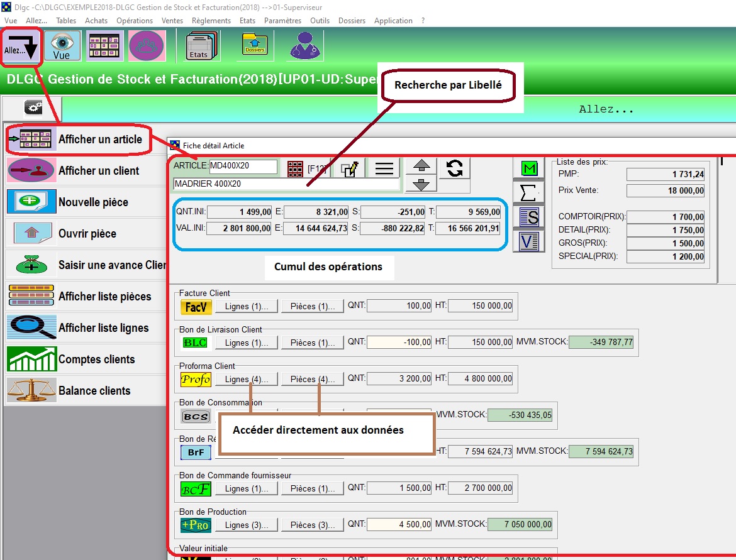The width and height of the screenshot is (736, 560).
Task: Click the QNT.INI value 1 499,00
Action: tap(240, 212)
